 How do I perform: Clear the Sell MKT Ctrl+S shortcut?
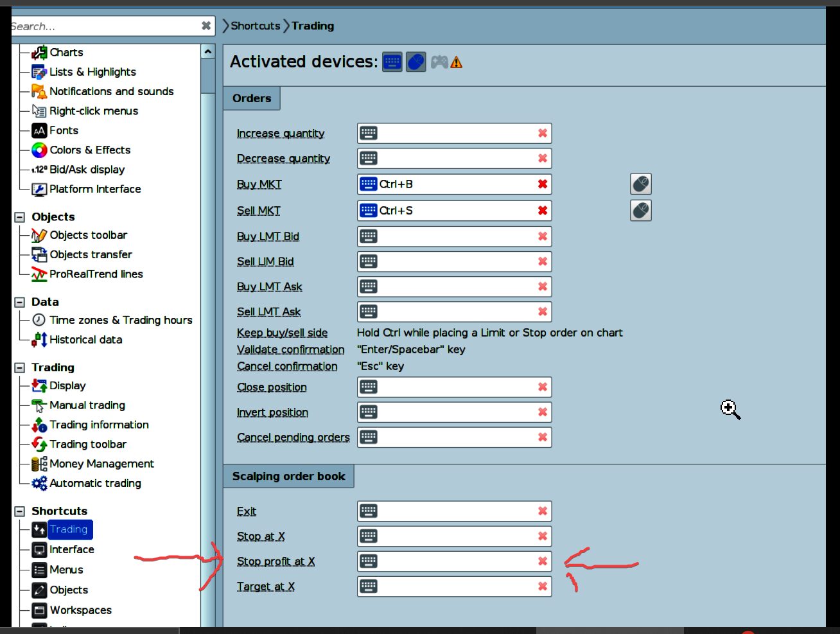pos(543,211)
